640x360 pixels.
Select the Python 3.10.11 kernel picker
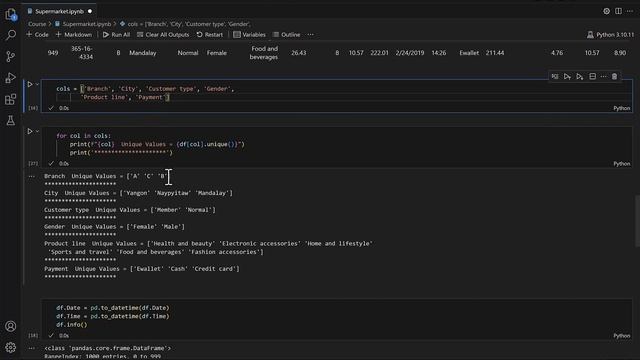611,35
